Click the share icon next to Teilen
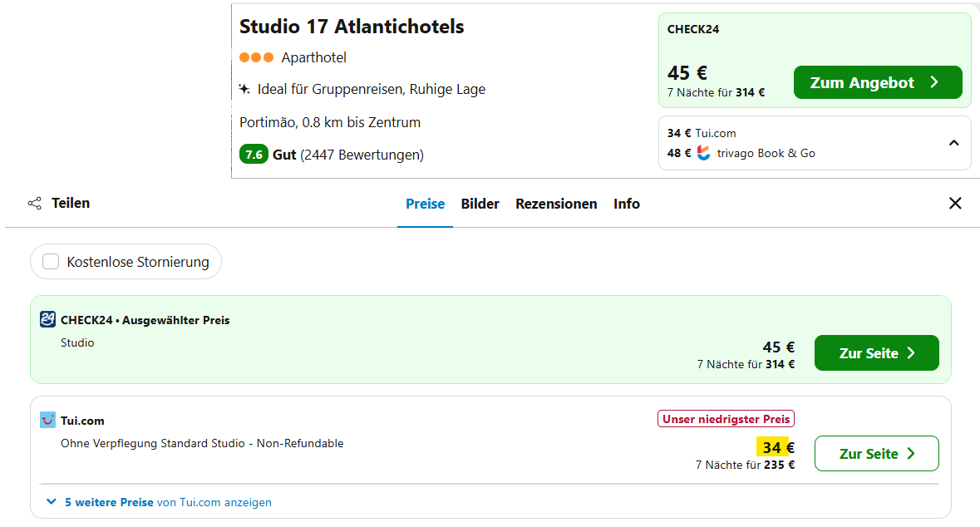 [x=34, y=204]
